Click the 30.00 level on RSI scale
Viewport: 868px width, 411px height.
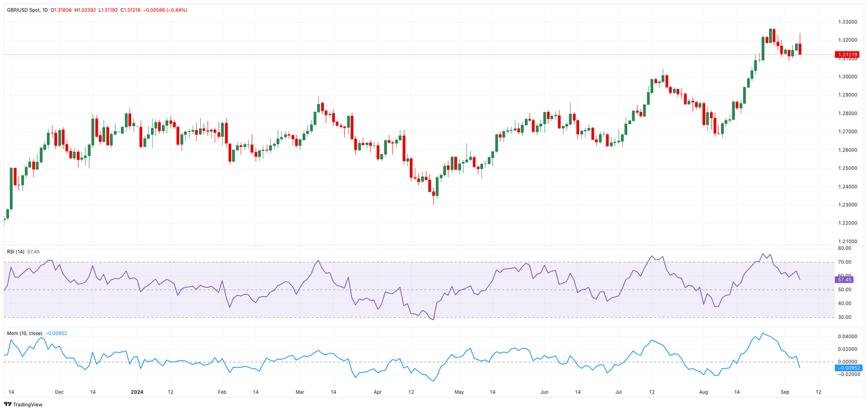844,317
